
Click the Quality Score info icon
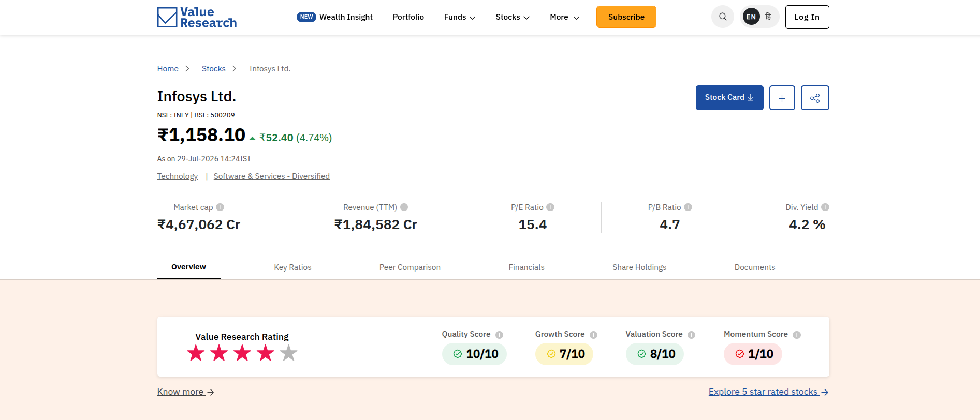point(499,335)
